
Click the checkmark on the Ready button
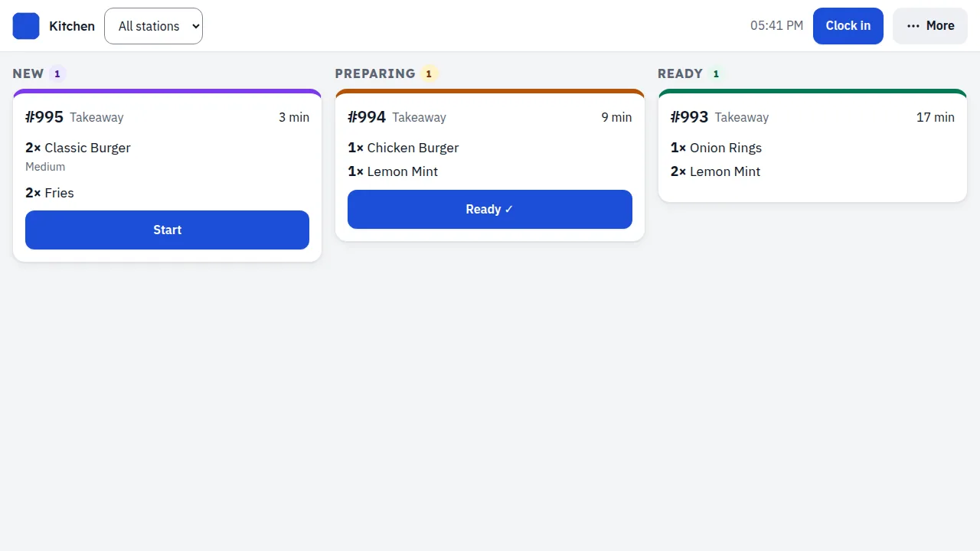(x=509, y=209)
